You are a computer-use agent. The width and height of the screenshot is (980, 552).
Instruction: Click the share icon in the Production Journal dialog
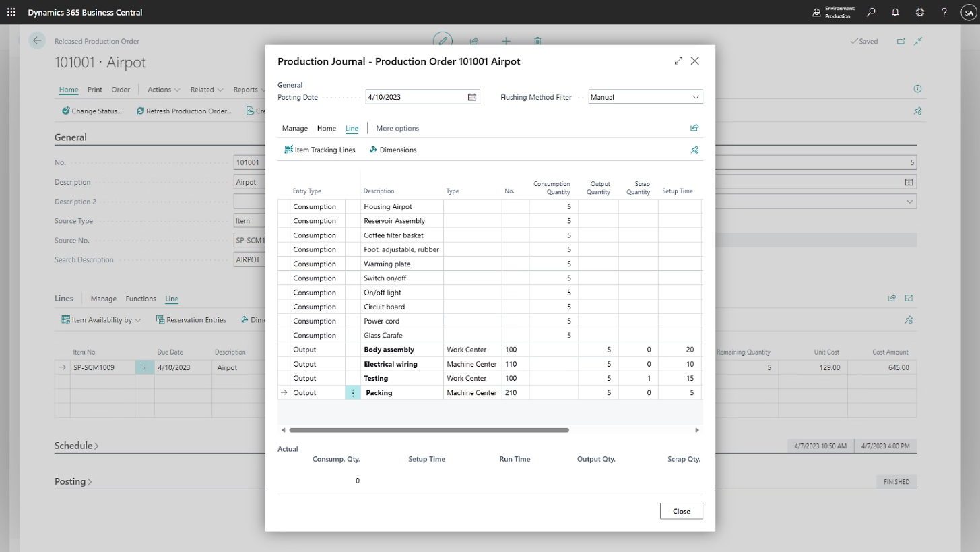click(694, 127)
